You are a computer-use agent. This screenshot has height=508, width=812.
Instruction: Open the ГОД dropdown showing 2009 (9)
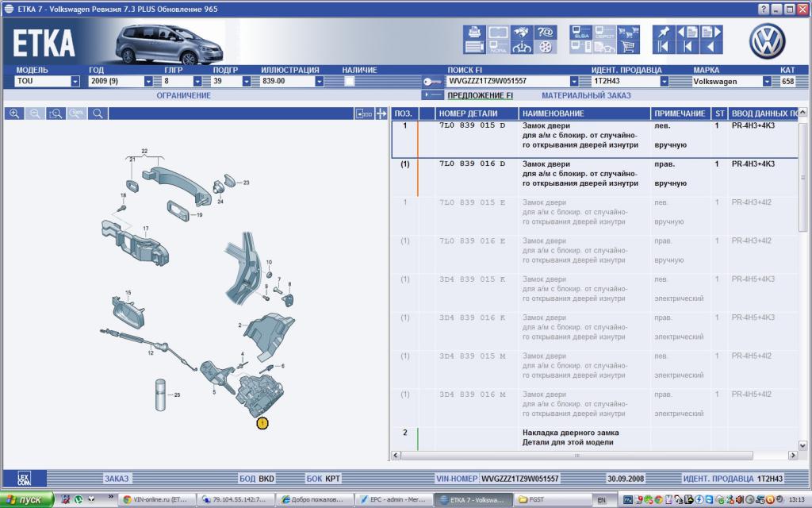(148, 82)
